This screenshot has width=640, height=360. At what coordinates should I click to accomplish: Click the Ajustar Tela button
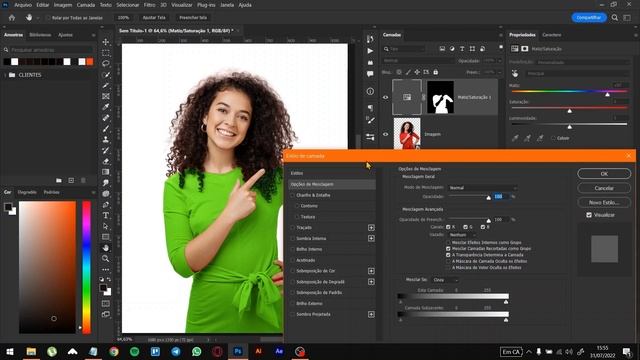point(154,18)
